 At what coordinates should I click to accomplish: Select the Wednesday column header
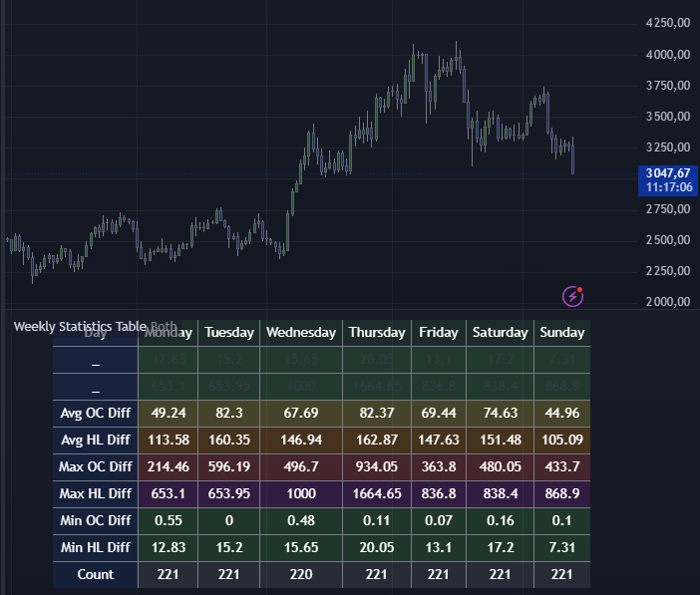click(x=301, y=333)
